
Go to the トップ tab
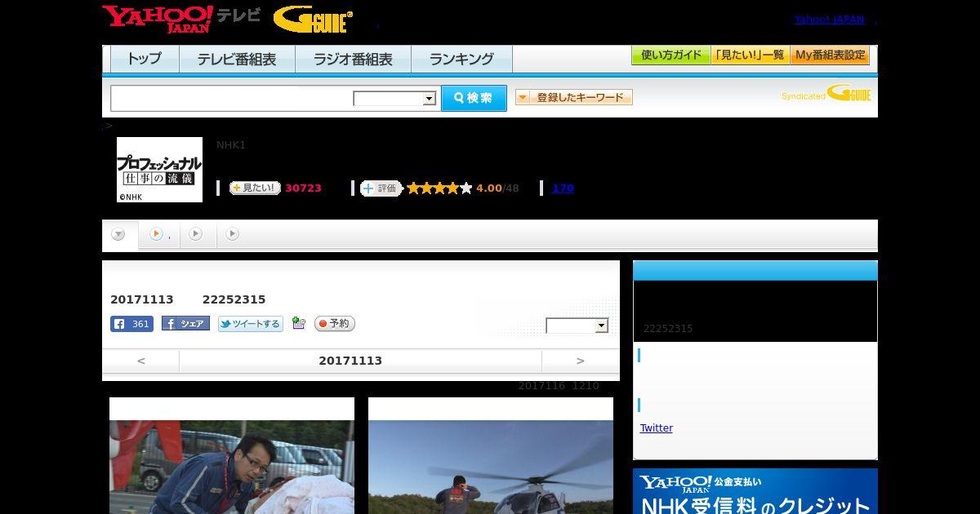point(145,59)
